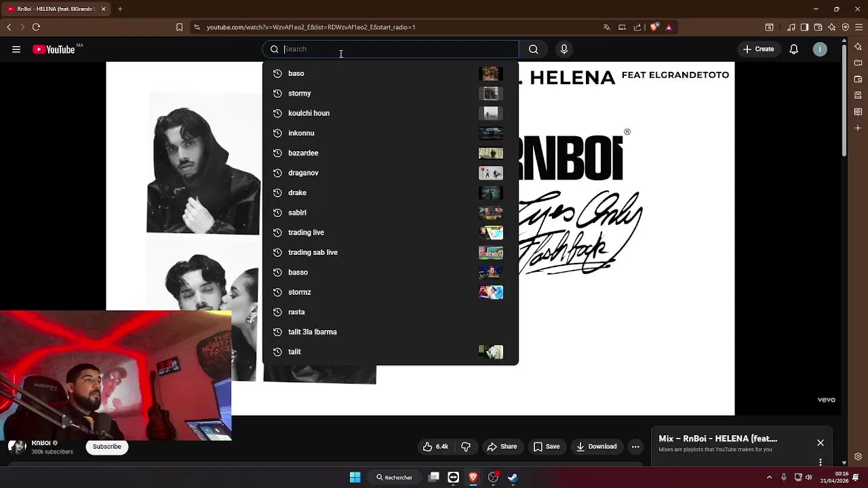Open Brave Shields lion icon
The width and height of the screenshot is (868, 488).
[x=654, y=27]
